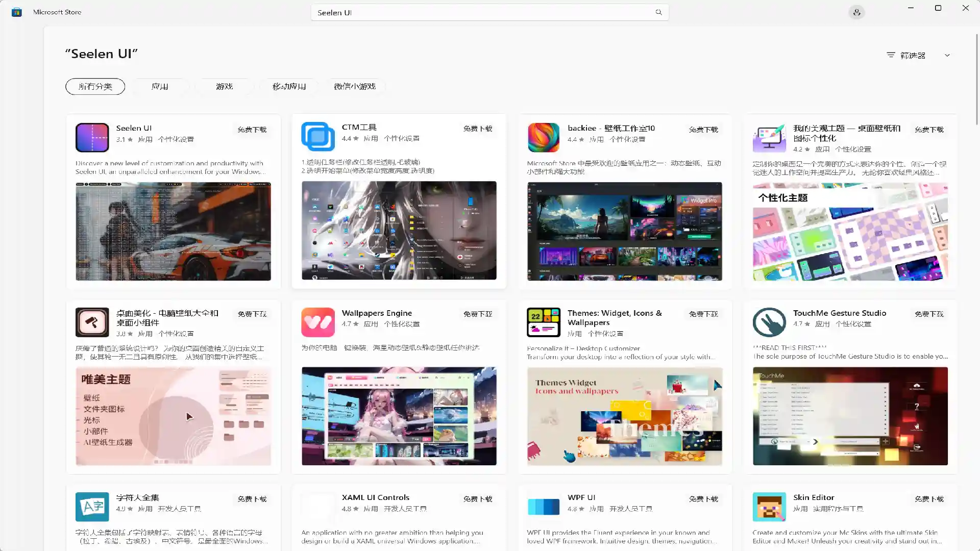Open the Seelen UI app icon
This screenshot has width=980, height=551.
point(92,138)
